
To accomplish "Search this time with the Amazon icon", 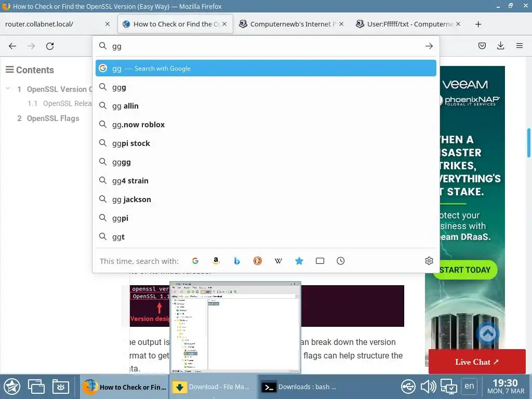I will click(x=216, y=261).
